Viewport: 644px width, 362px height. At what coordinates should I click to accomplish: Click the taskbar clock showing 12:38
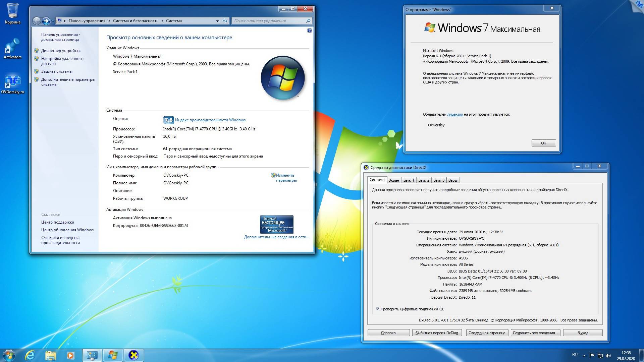(626, 356)
